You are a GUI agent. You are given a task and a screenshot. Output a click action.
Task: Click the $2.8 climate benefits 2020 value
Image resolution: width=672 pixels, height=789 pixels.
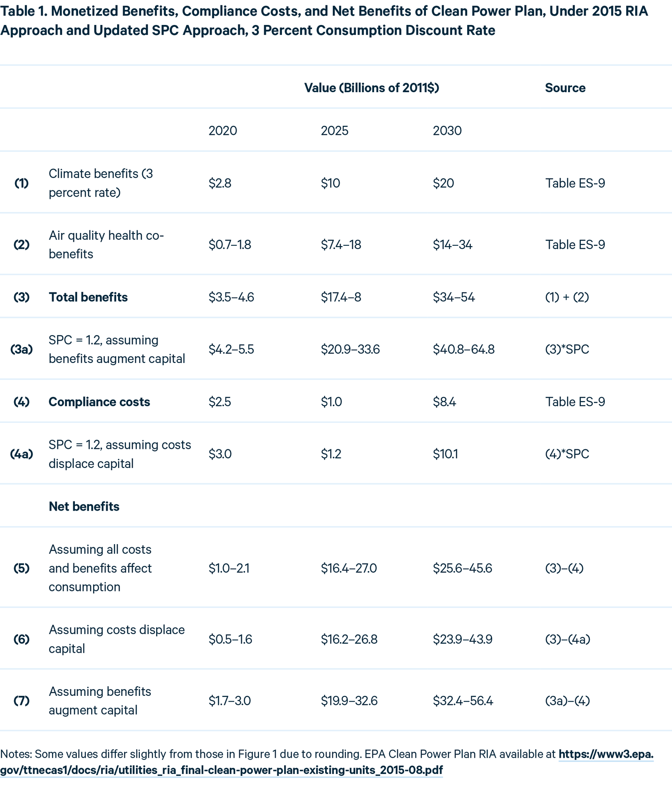[x=220, y=183]
